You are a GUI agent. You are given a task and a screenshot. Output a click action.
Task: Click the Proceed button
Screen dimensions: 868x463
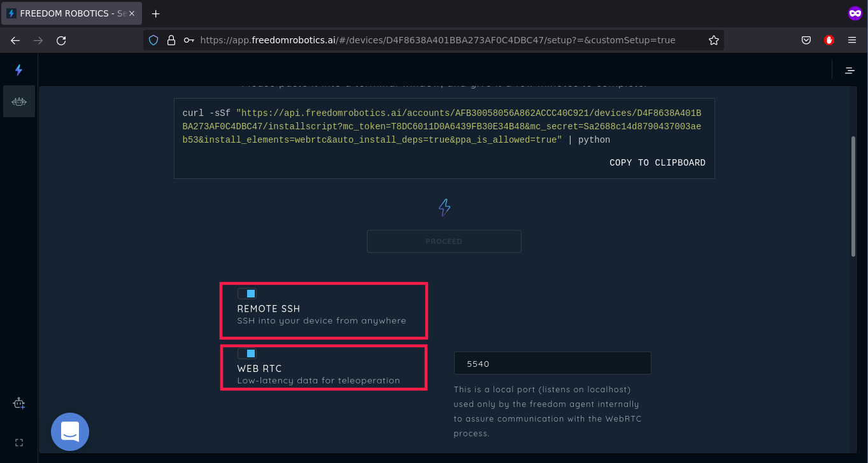point(444,241)
